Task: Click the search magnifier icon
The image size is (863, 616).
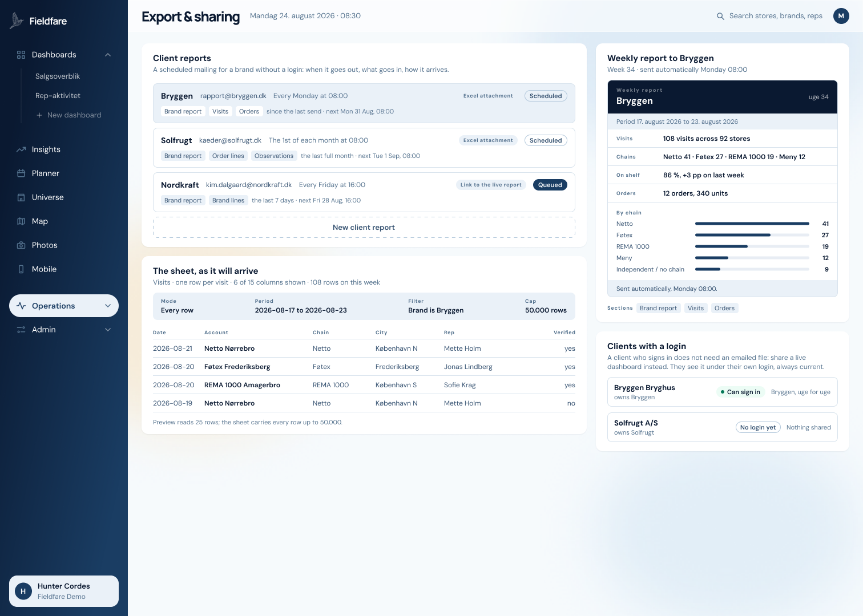Action: [721, 16]
